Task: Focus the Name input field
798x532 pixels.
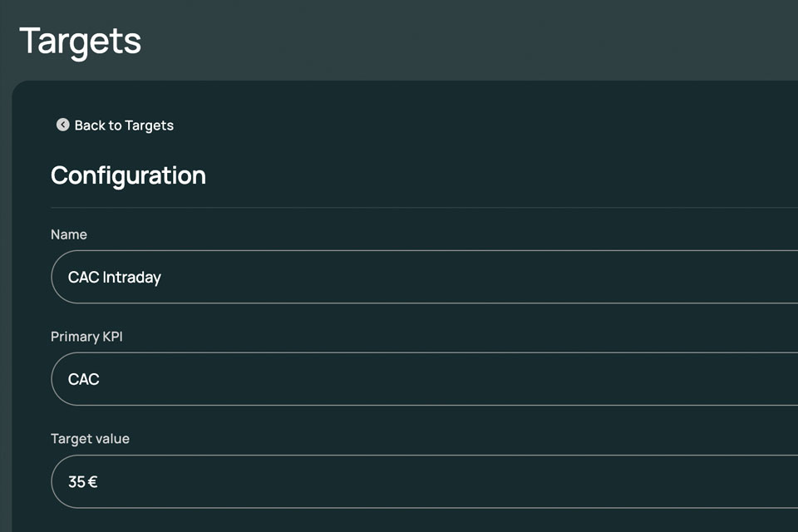Action: [x=425, y=277]
